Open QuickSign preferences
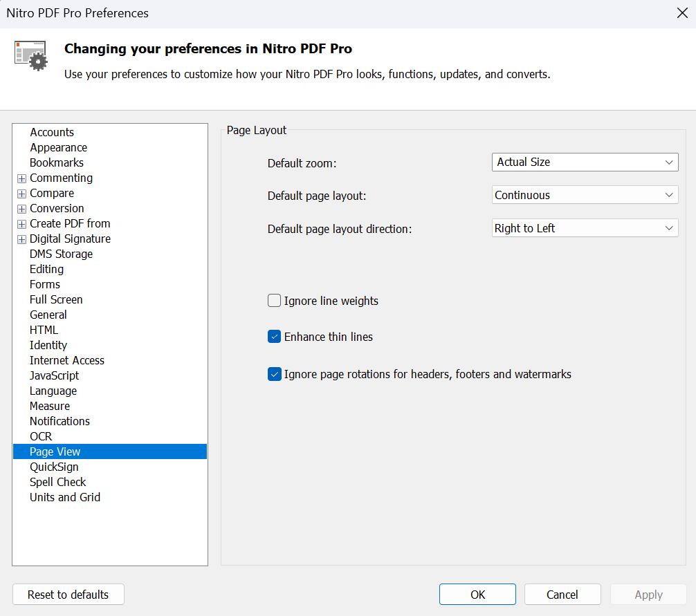Viewport: 696px width, 616px height. (x=54, y=467)
